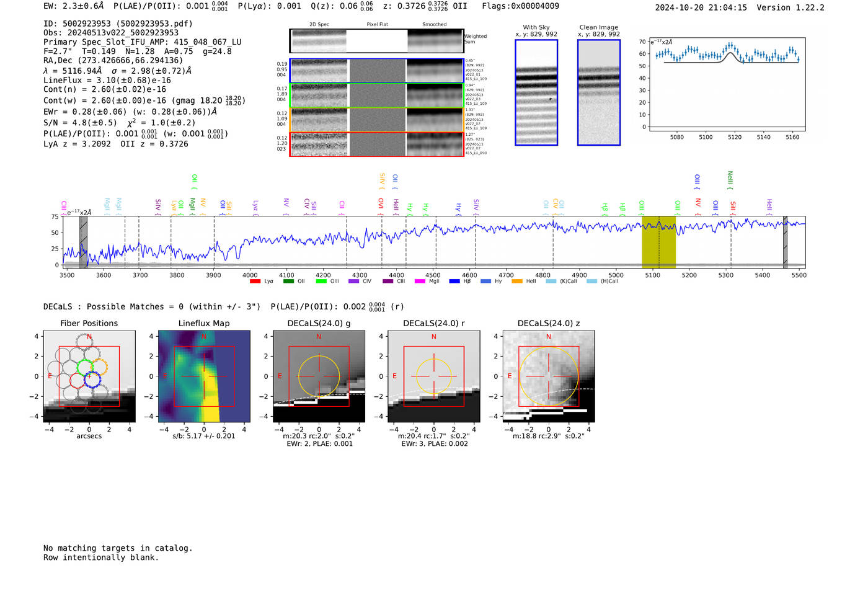
Task: Select the orange-bordered 2D fiber spectrum row
Action: point(376,120)
